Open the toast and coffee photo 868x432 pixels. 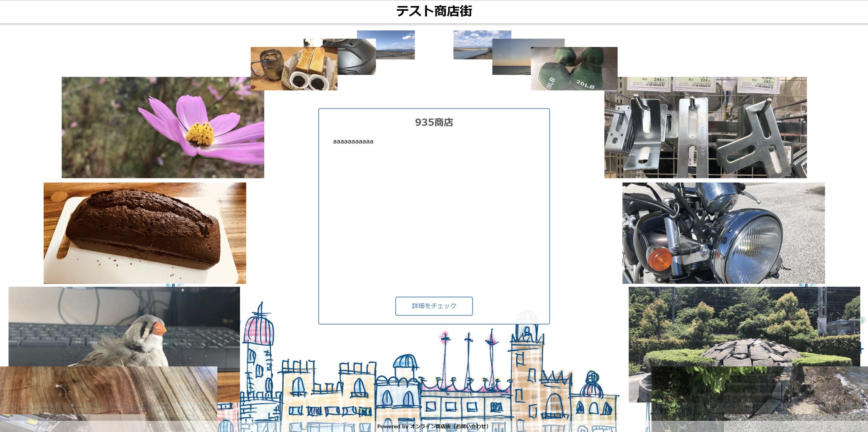tap(293, 69)
